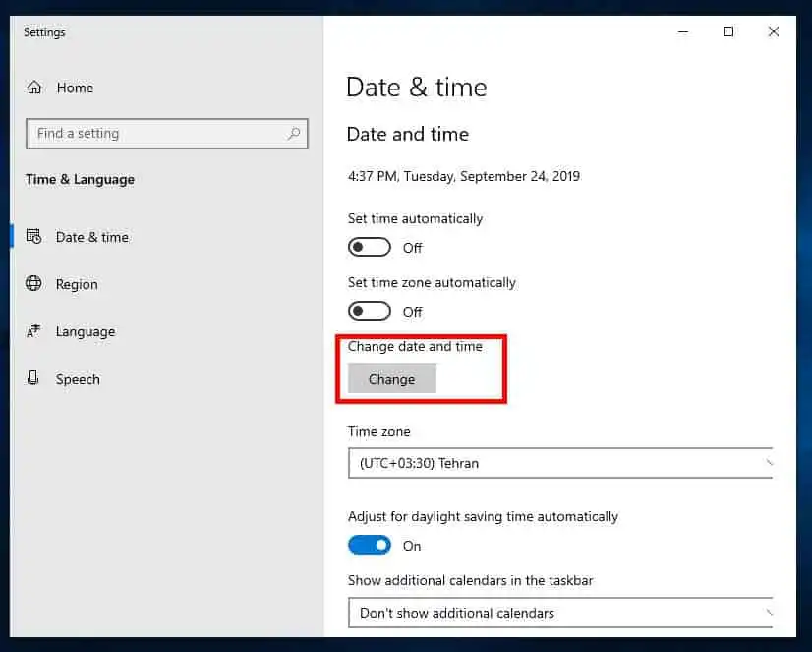Screen dimensions: 812x652
Task: Disable automatic daylight saving time adjustment
Action: (x=370, y=545)
